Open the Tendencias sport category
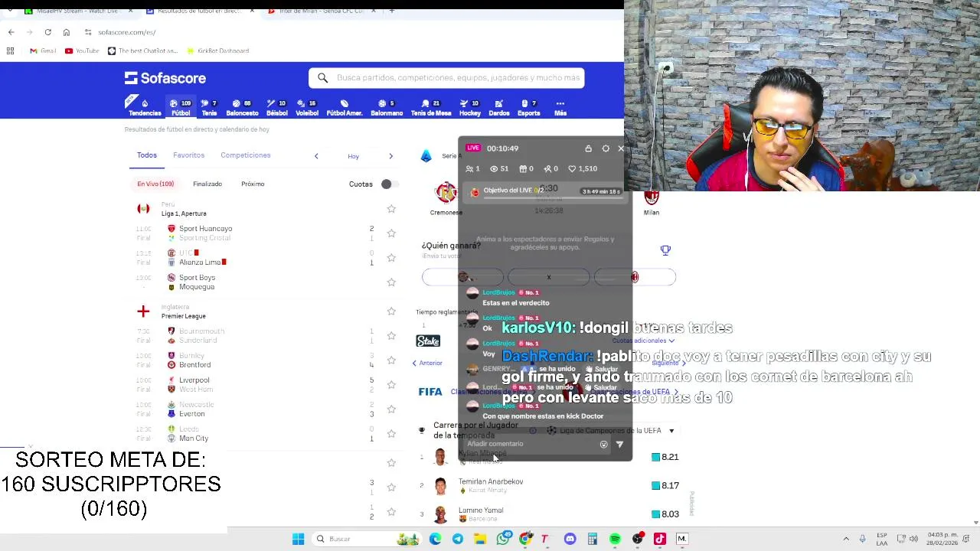Image resolution: width=980 pixels, height=551 pixels. (x=144, y=107)
